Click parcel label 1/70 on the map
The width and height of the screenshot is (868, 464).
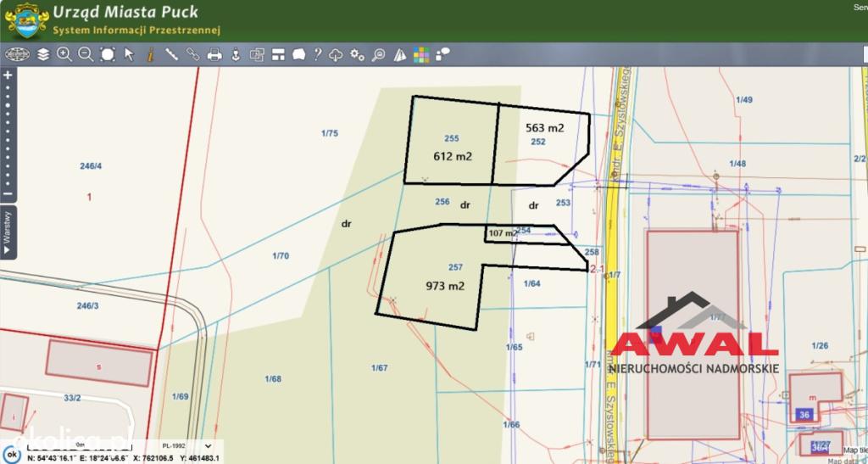pyautogui.click(x=281, y=256)
